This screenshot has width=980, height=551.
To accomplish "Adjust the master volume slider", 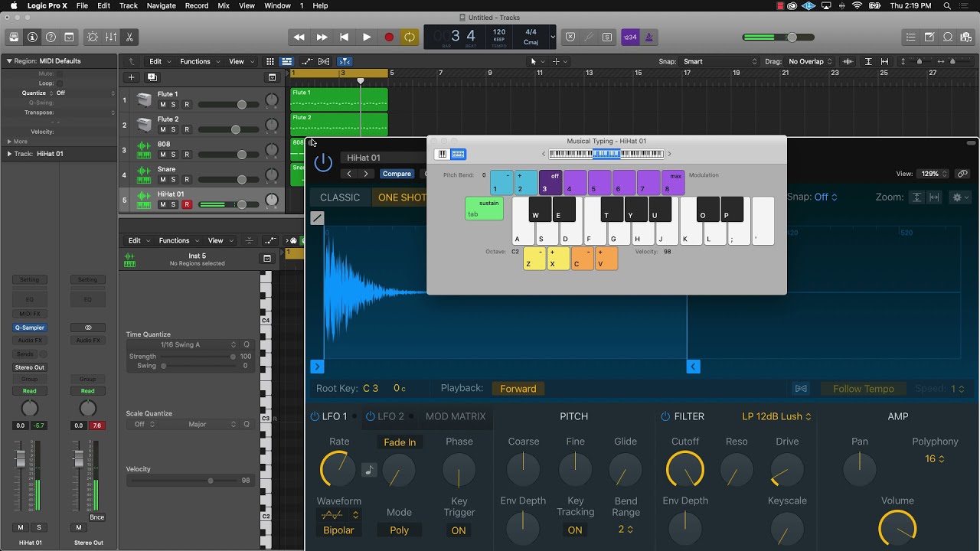I will (x=779, y=37).
